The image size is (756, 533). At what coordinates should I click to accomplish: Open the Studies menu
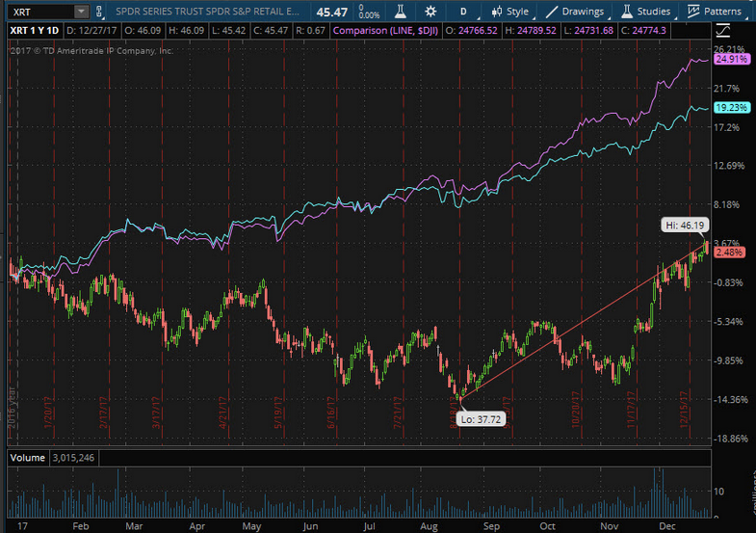(x=653, y=12)
